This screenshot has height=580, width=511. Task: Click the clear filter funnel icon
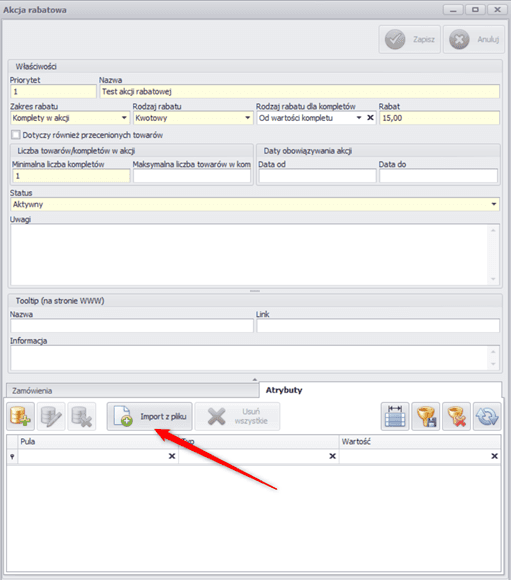456,416
